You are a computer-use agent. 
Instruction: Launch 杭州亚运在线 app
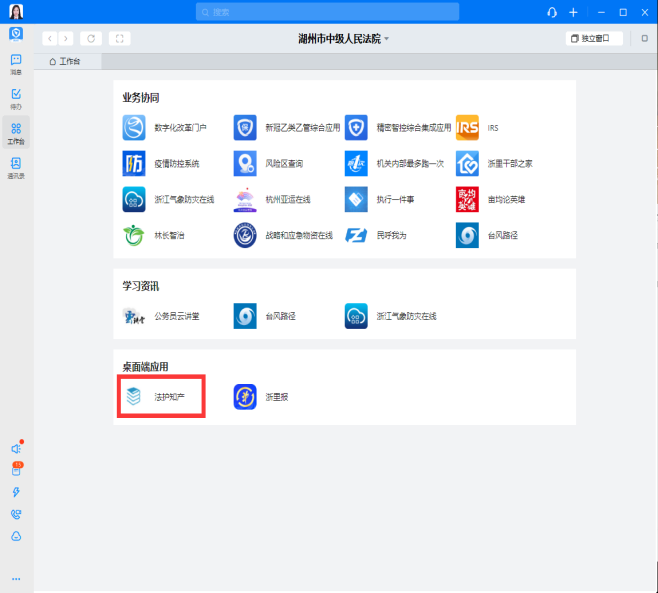tap(272, 199)
